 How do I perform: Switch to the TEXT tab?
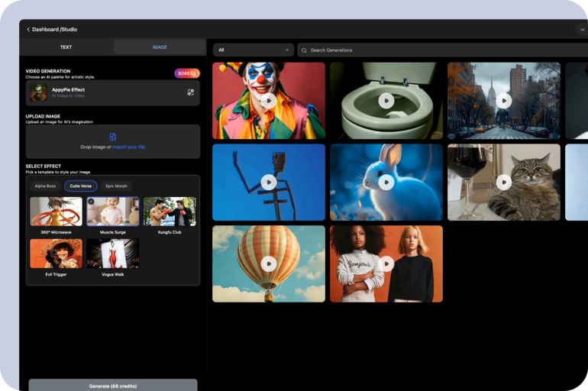(66, 47)
